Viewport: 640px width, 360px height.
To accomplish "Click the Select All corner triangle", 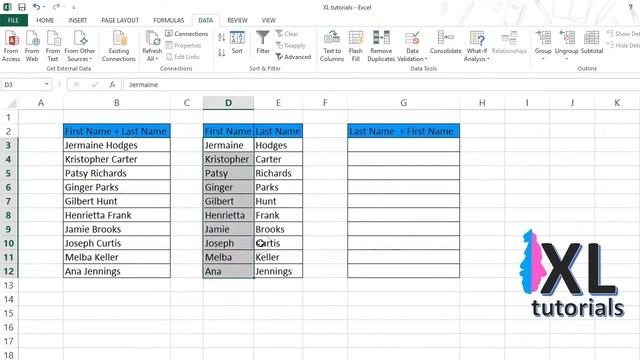I will (12, 103).
